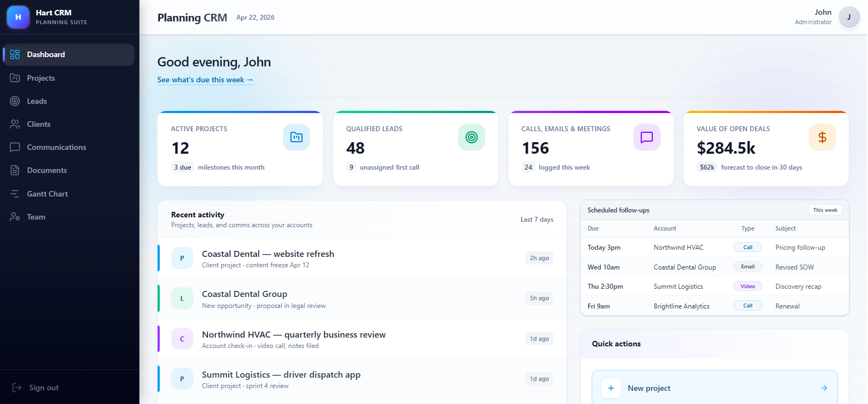868x404 pixels.
Task: Click the P badge for Summit Logistics dispatch app
Action: click(x=182, y=379)
